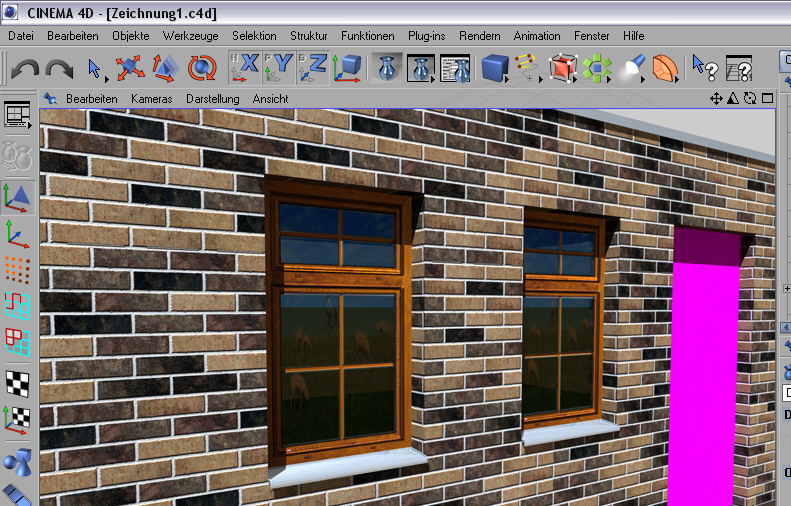The width and height of the screenshot is (791, 506).
Task: Enable texture mode checkerboard icon
Action: click(17, 383)
